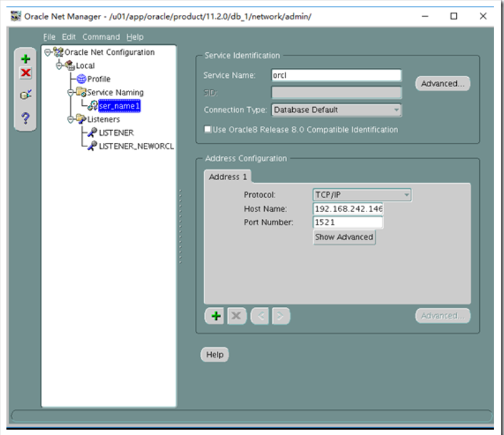Click the previous address left arrow button
Viewport: 504px width, 435px height.
[261, 316]
